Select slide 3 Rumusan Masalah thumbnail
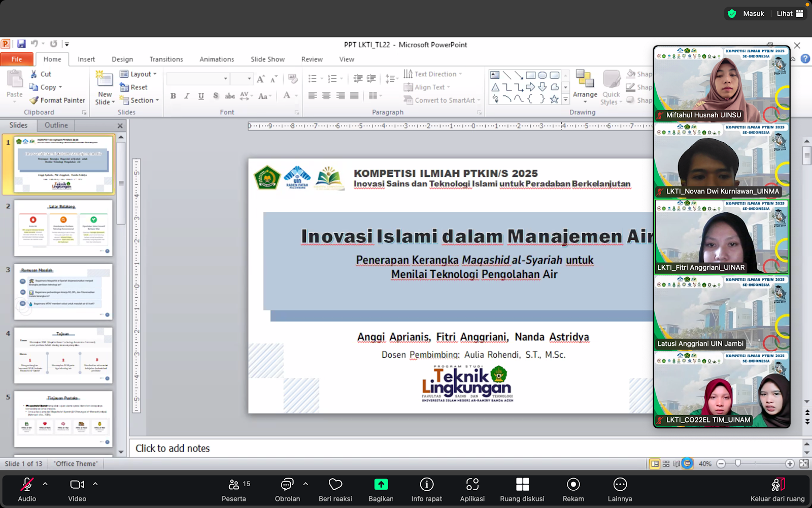 click(63, 292)
